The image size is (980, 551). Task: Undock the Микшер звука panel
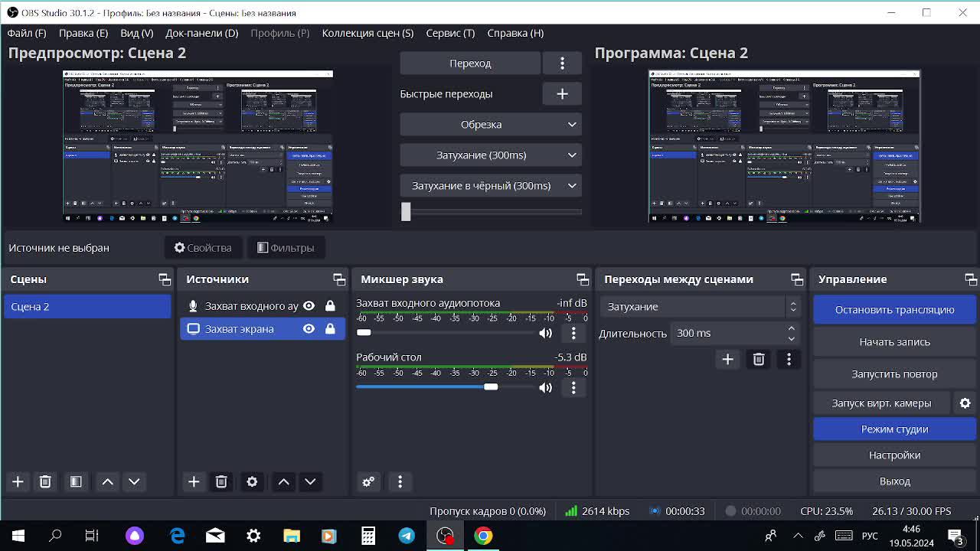[583, 279]
